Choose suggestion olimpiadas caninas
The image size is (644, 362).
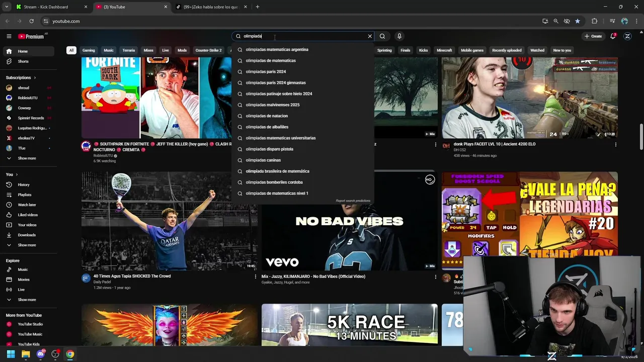pos(303,160)
